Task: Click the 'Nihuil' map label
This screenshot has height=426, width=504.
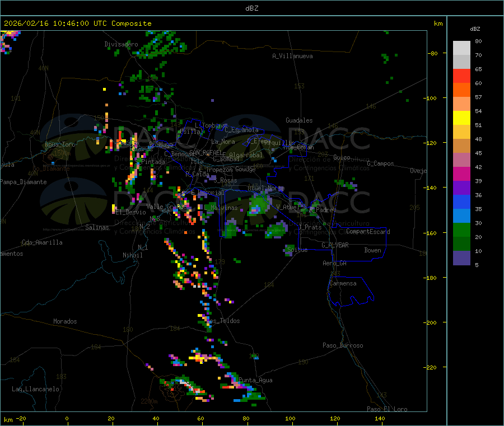Action: coord(132,255)
